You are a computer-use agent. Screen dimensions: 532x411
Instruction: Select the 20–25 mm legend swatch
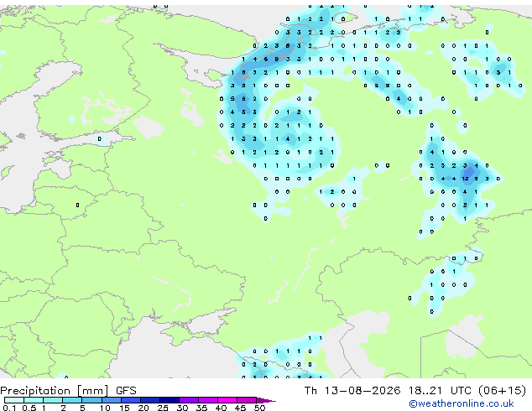[149, 400]
